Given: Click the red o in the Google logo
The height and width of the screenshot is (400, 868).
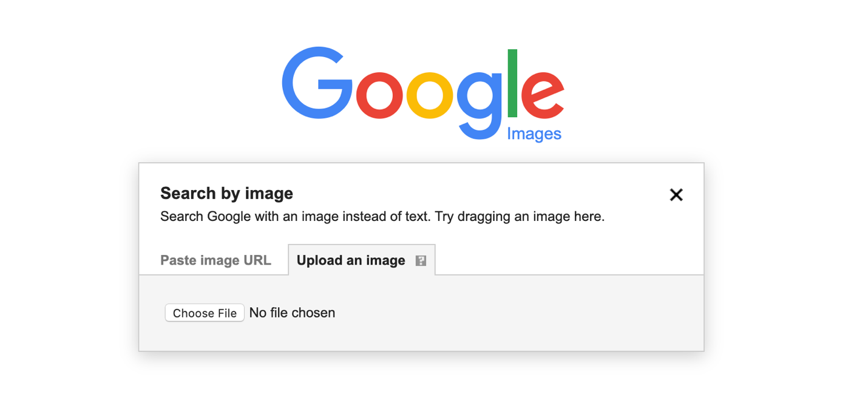Looking at the screenshot, I should (x=379, y=94).
